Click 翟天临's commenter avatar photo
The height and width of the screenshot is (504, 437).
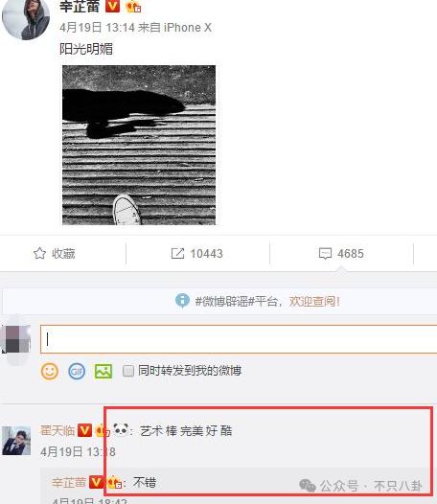[x=16, y=441]
